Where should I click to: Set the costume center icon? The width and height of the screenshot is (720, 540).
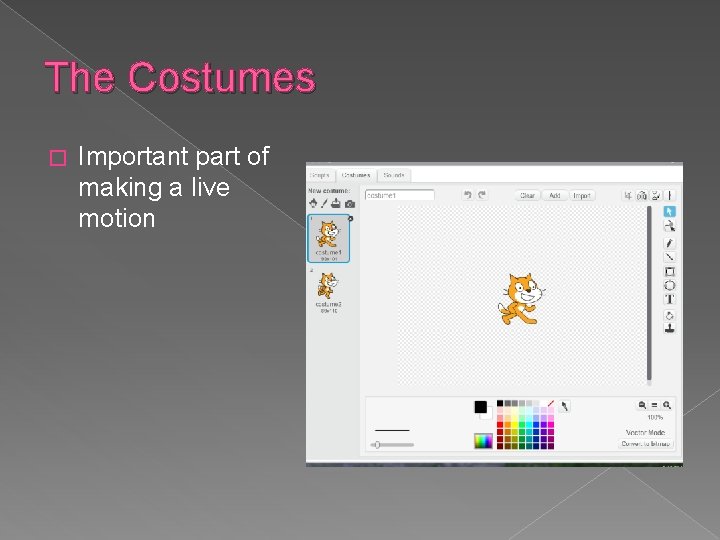coord(670,196)
